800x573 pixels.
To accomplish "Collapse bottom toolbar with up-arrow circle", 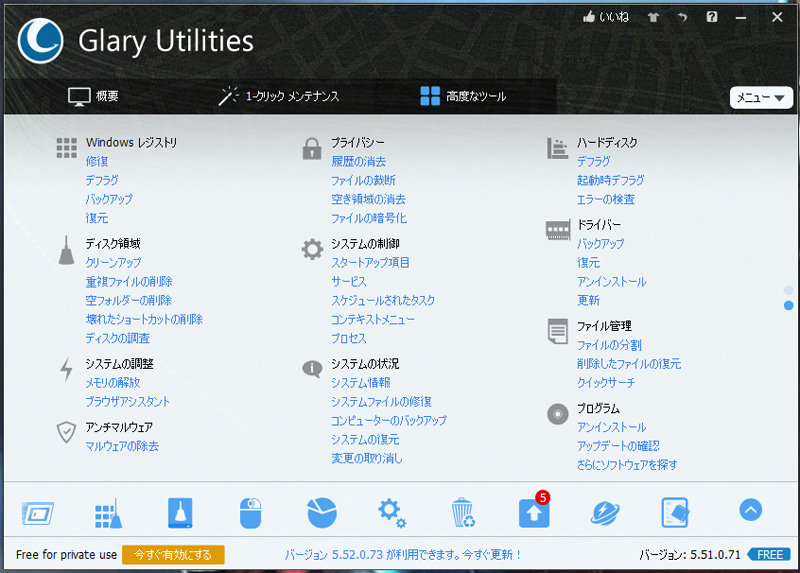I will (x=751, y=510).
